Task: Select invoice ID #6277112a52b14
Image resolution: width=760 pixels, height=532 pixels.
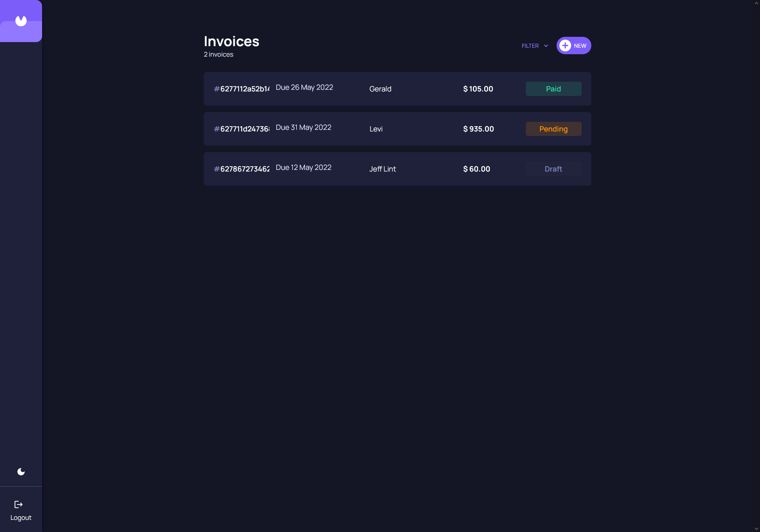Action: [x=242, y=89]
